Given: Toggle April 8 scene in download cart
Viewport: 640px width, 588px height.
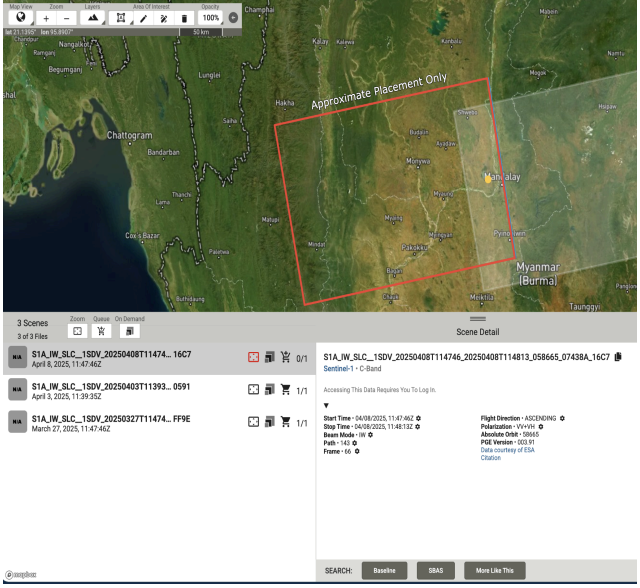Looking at the screenshot, I should coord(286,358).
